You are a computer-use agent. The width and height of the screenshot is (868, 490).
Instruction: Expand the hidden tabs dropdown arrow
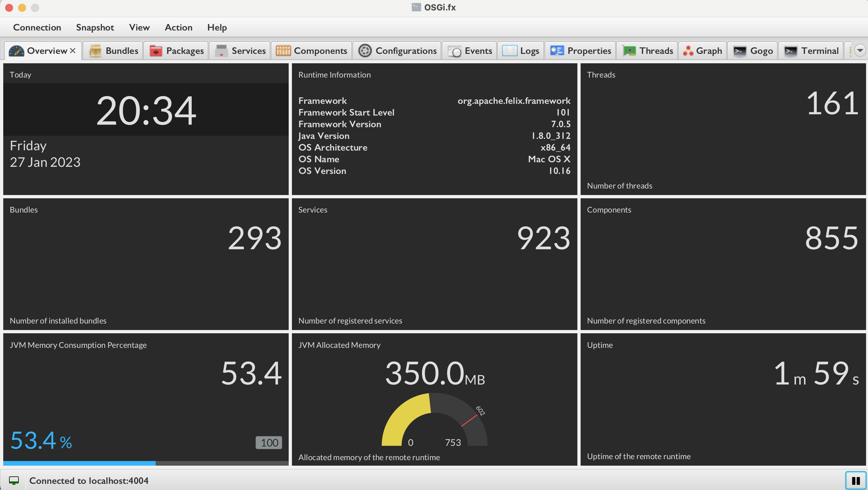(x=860, y=51)
